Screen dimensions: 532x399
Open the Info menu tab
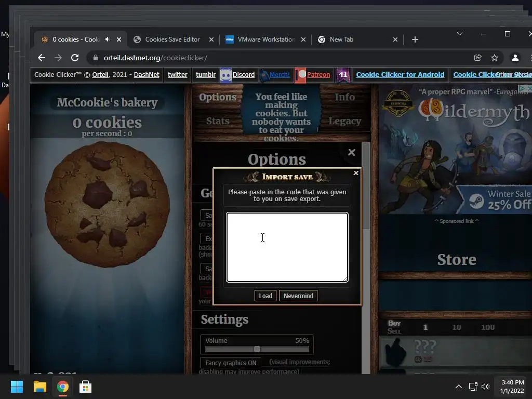tap(345, 97)
